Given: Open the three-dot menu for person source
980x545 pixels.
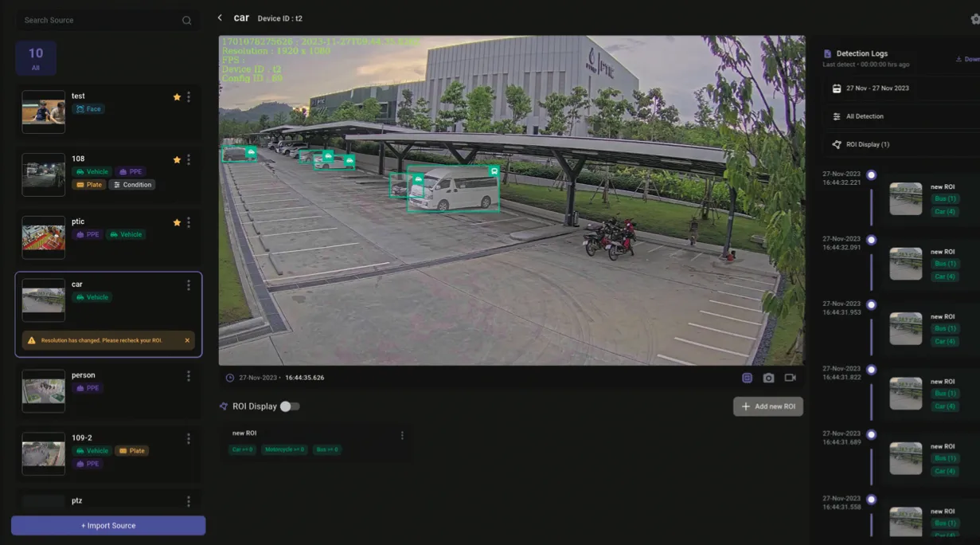Looking at the screenshot, I should pos(189,375).
